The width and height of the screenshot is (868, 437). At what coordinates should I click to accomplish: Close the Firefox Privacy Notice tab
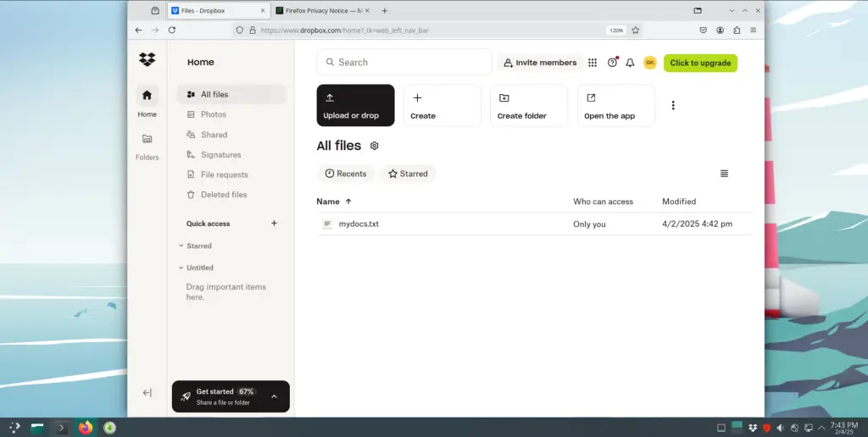coord(367,10)
